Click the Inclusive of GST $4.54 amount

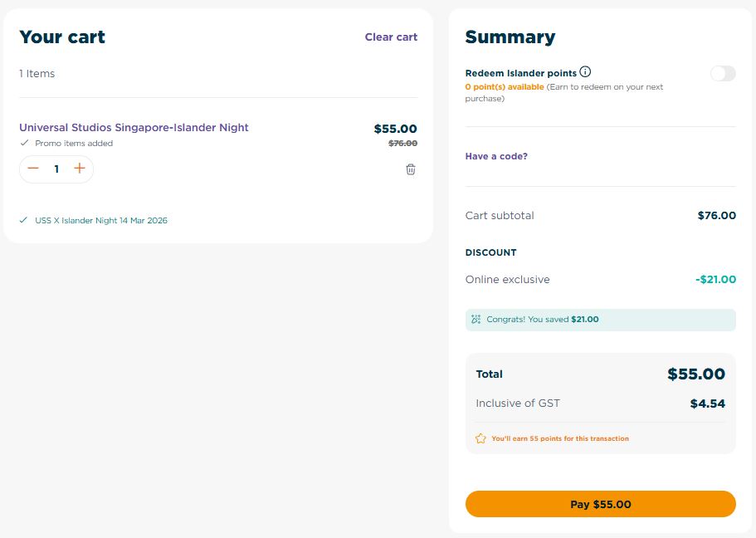[707, 404]
